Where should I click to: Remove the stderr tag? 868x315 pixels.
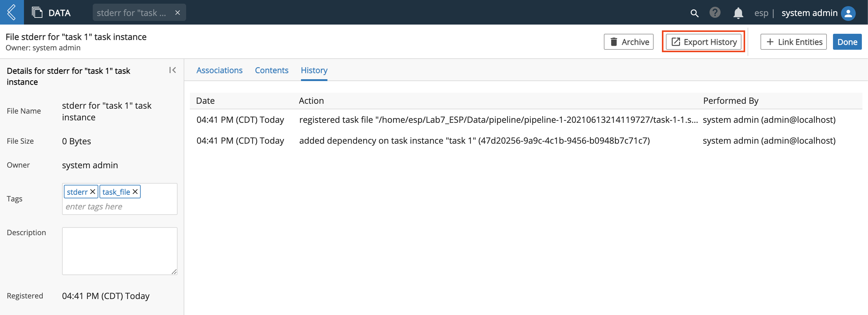coord(93,192)
